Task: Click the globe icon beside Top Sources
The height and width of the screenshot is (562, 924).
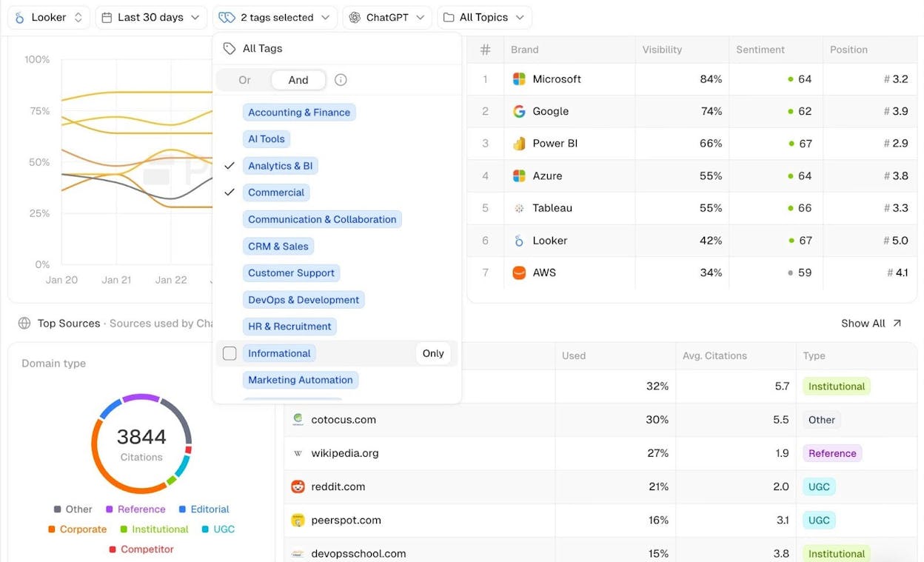Action: [x=24, y=323]
